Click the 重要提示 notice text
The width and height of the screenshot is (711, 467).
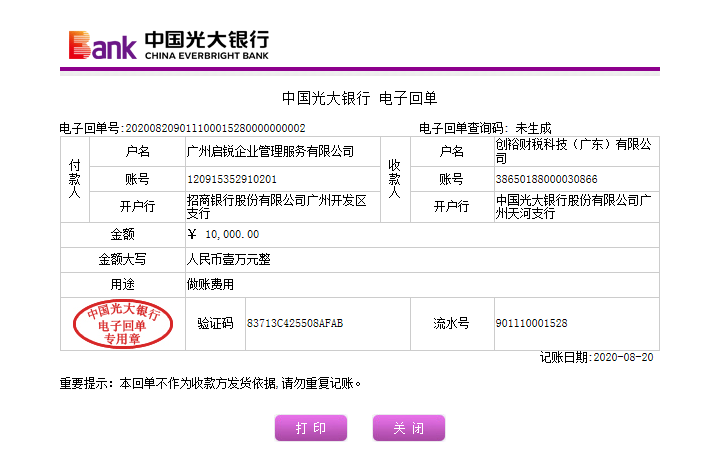coord(210,384)
